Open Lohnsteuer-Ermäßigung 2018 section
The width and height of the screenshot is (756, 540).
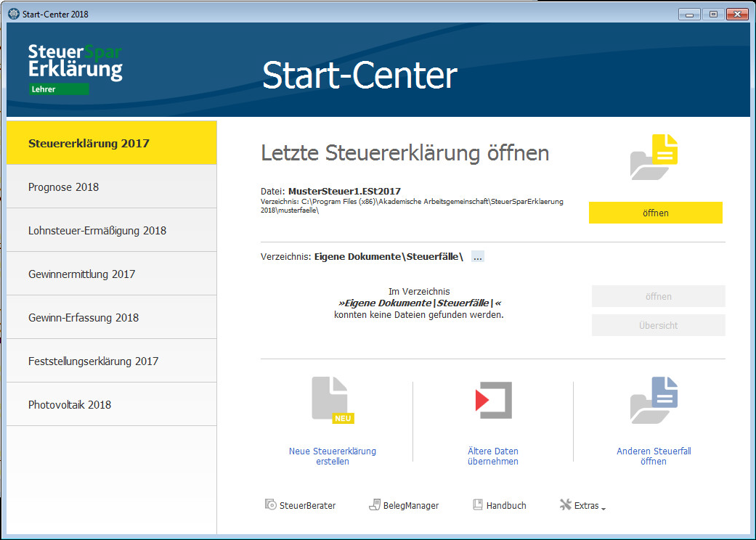tap(112, 230)
